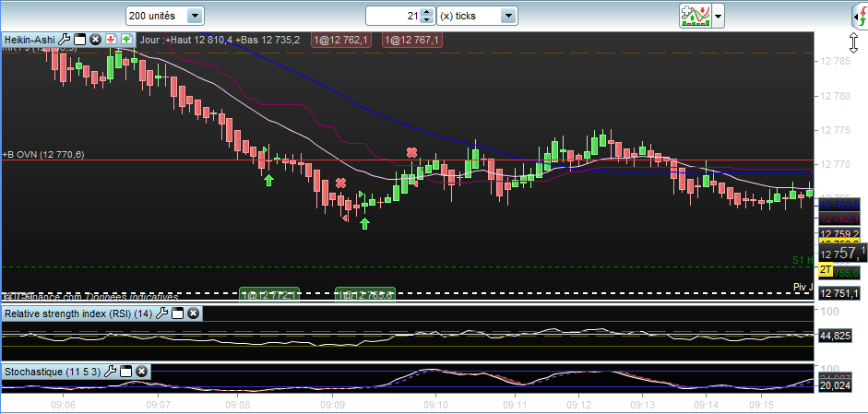This screenshot has height=414, width=868.
Task: Maximize the Heikin-Ashi price panel
Action: [79, 40]
